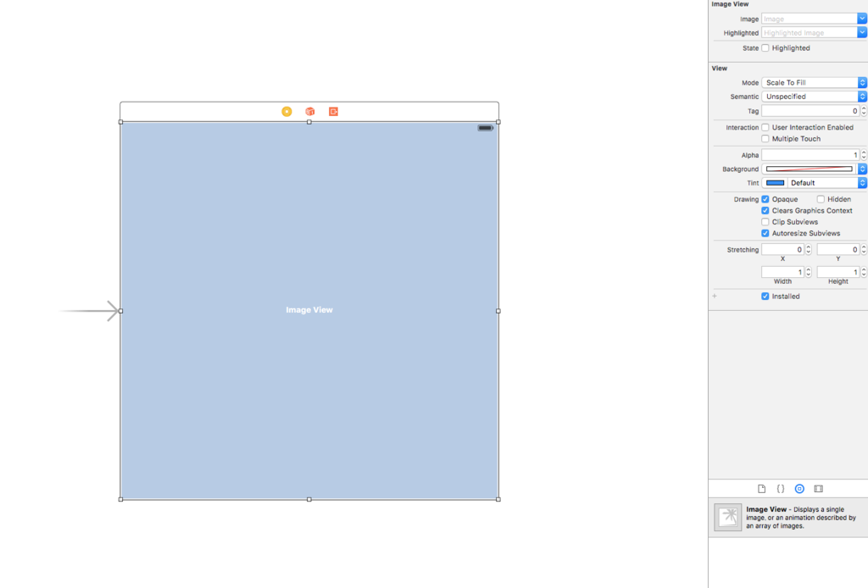Toggle the Highlighted state checkbox
Screen dimensions: 868x588
tap(765, 48)
